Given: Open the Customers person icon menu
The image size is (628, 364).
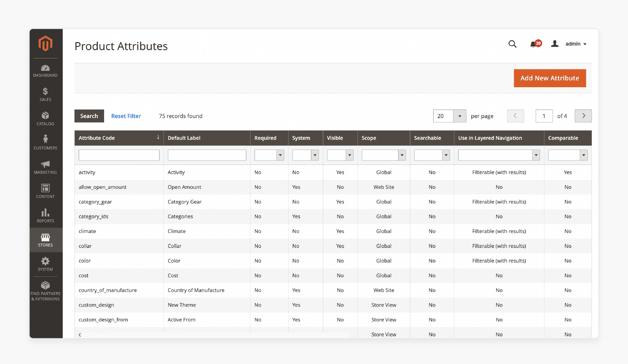Looking at the screenshot, I should (x=46, y=143).
